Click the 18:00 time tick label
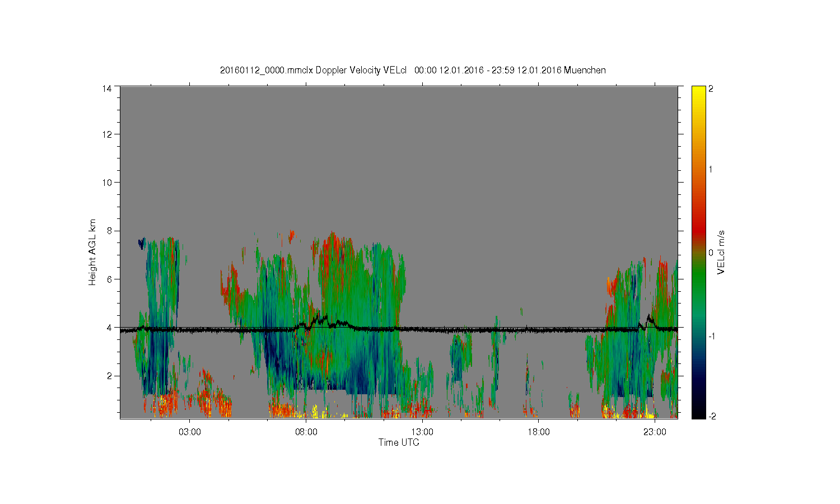Screen dimensions: 840x504 click(539, 432)
